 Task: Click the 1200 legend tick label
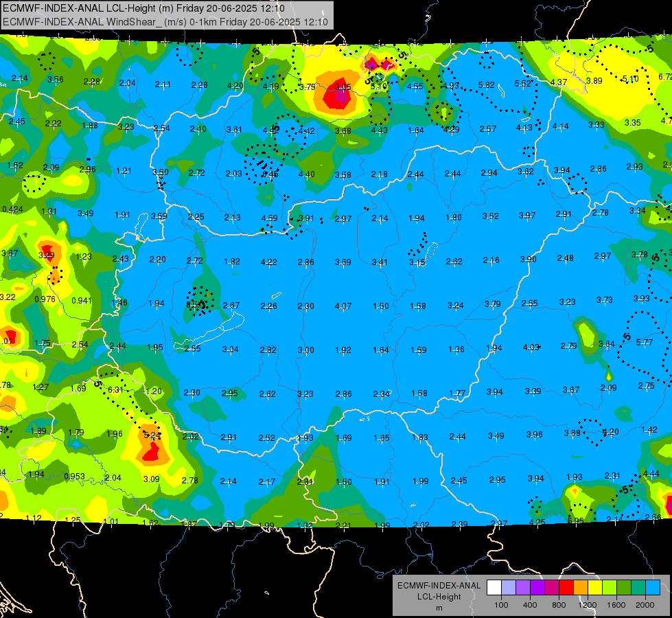coord(588,605)
